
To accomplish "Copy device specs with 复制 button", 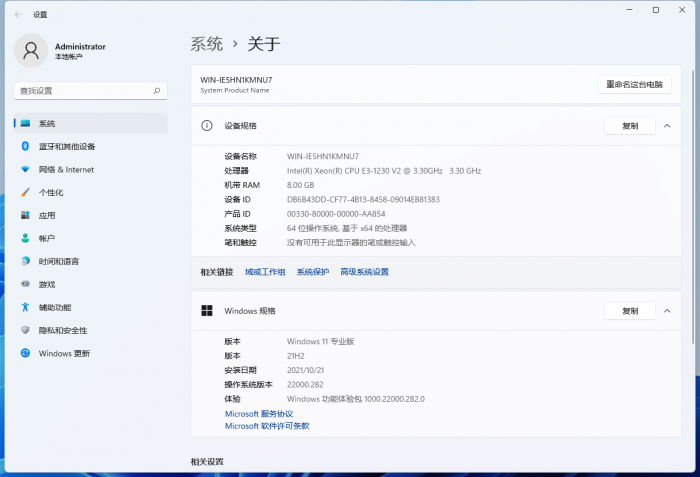I will coord(630,126).
